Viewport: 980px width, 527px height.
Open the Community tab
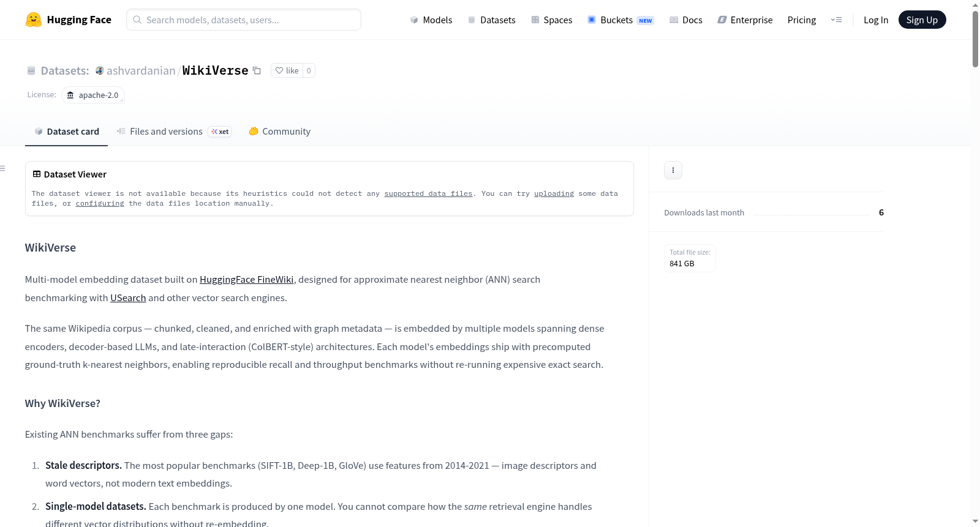[279, 131]
